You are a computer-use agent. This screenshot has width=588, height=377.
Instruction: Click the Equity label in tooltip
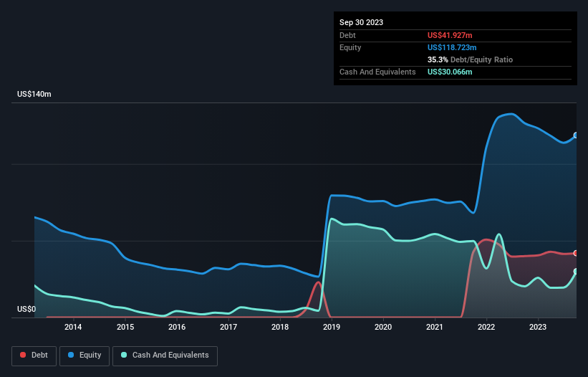(x=350, y=47)
